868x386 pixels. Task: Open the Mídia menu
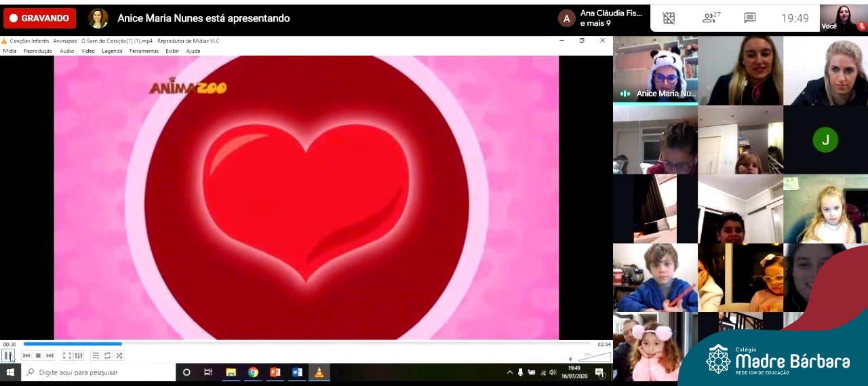coord(9,51)
